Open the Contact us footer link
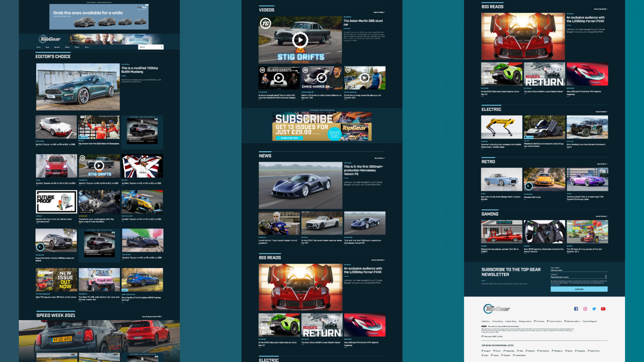 [x=486, y=321]
